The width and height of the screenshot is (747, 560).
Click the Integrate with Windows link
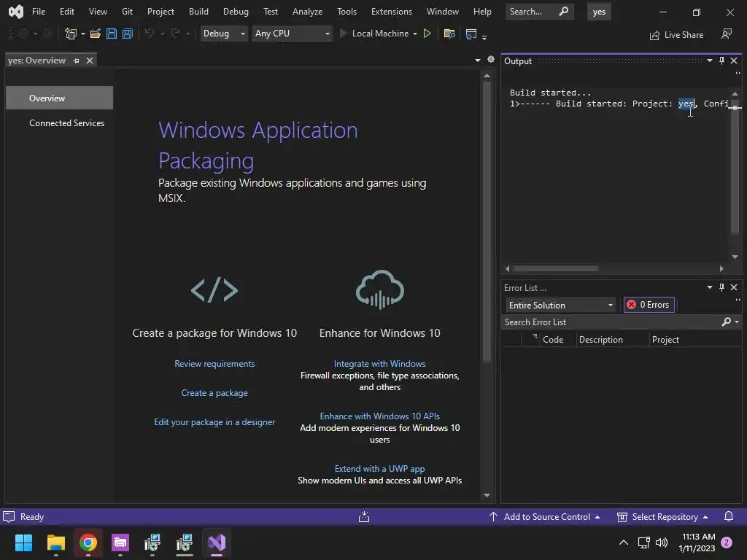point(379,363)
